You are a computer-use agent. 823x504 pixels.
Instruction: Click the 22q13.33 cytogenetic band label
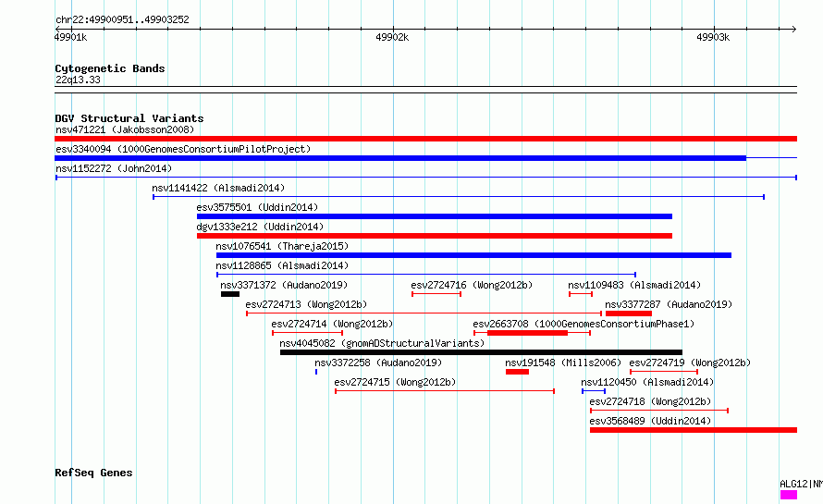tap(78, 80)
